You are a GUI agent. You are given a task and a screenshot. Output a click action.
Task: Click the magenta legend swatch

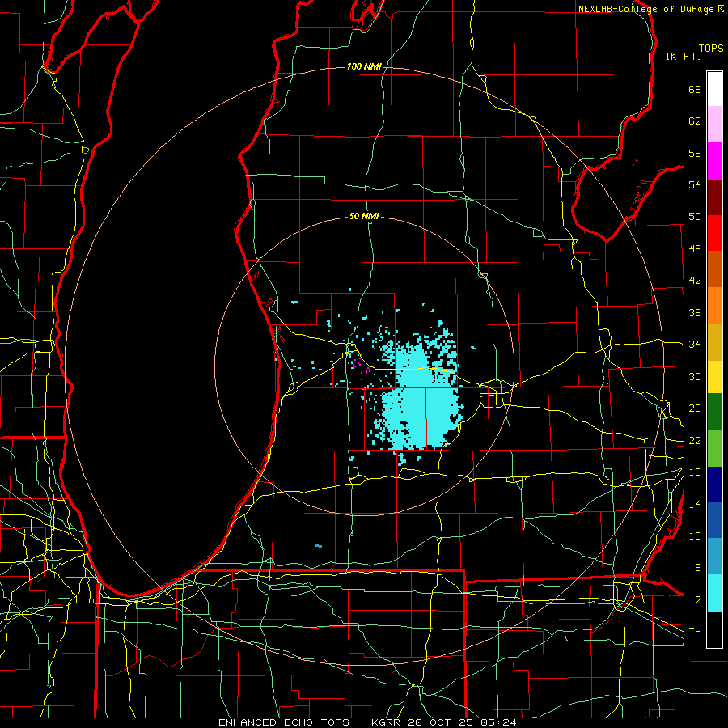714,161
